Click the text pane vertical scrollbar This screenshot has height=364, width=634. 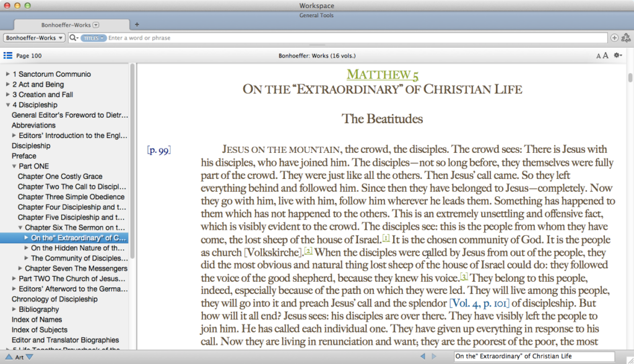[630, 77]
